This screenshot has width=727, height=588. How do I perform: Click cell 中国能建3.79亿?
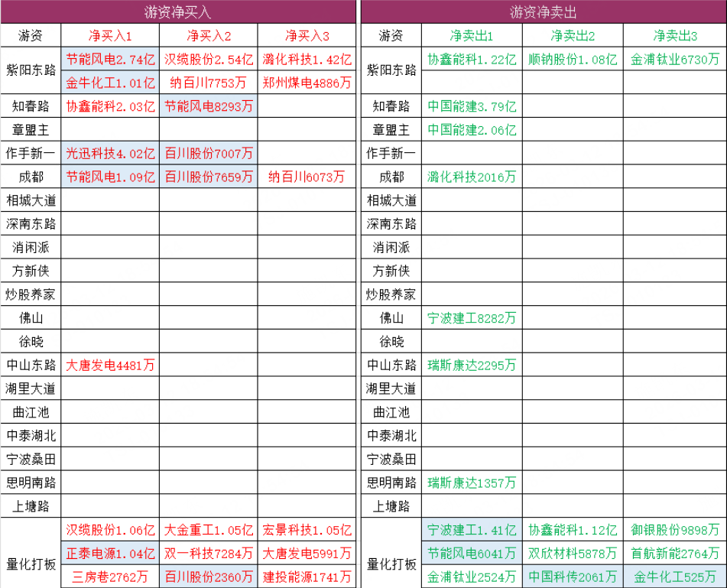point(472,106)
